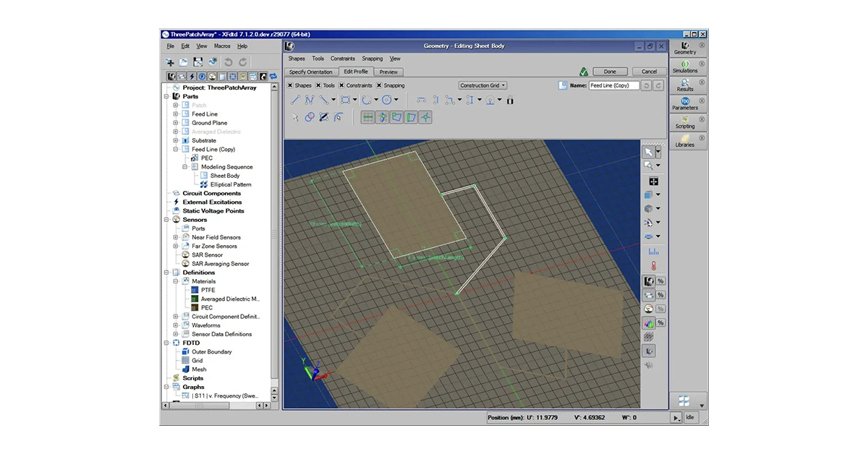Open the Macros menu
868x454 pixels.
click(x=221, y=46)
